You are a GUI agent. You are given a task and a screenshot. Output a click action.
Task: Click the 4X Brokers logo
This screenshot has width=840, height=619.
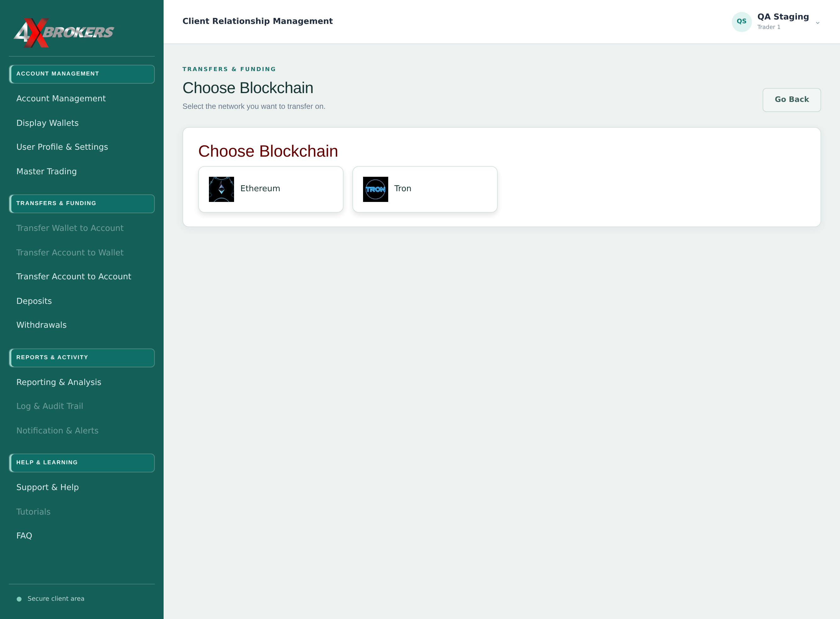point(64,33)
